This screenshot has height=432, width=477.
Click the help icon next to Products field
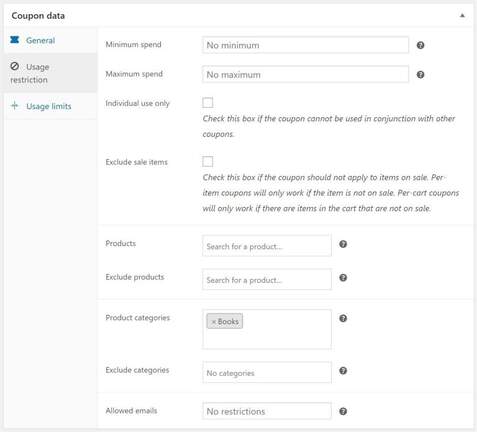click(343, 244)
